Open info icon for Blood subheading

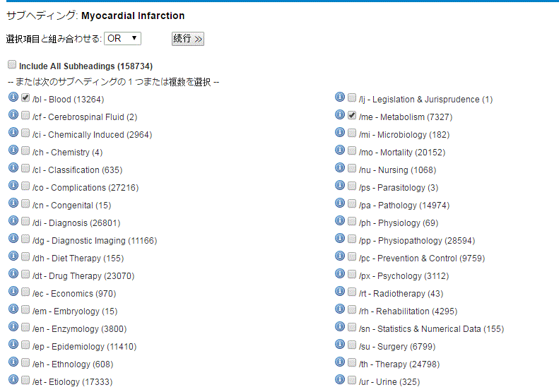pyautogui.click(x=13, y=97)
